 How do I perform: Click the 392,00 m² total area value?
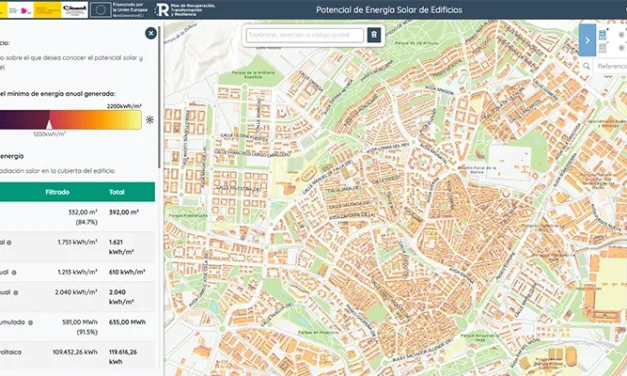click(124, 212)
